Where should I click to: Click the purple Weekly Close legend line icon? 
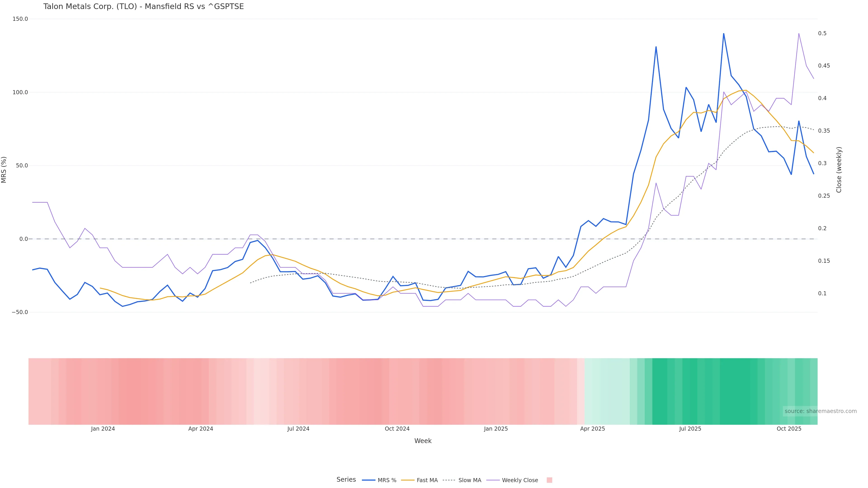coord(493,480)
